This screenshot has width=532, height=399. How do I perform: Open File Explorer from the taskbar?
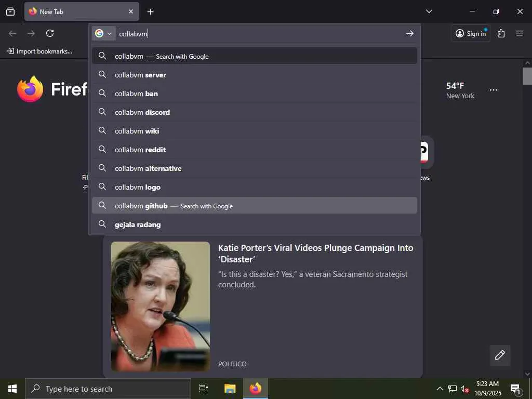(x=230, y=389)
